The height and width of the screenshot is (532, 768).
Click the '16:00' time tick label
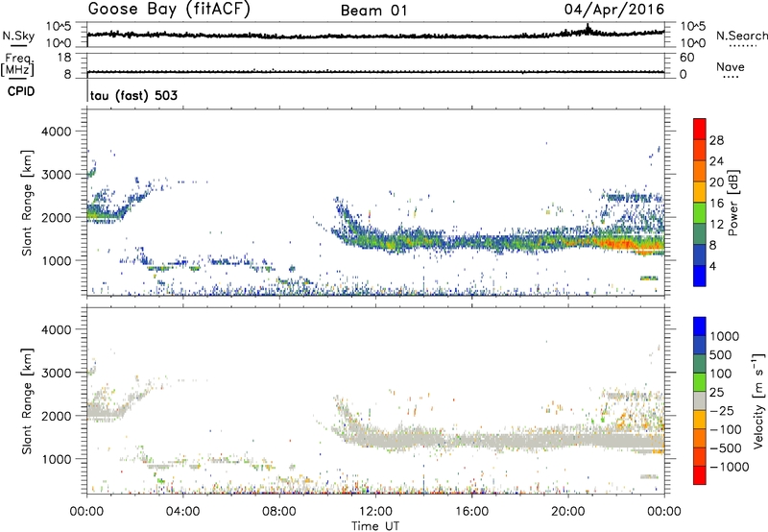tap(471, 512)
